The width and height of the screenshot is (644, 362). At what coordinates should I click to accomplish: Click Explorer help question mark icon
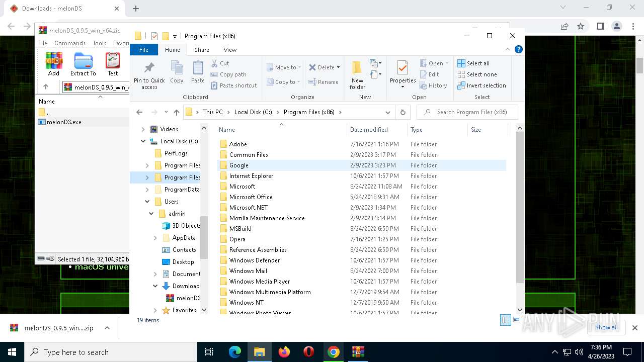coord(519,49)
